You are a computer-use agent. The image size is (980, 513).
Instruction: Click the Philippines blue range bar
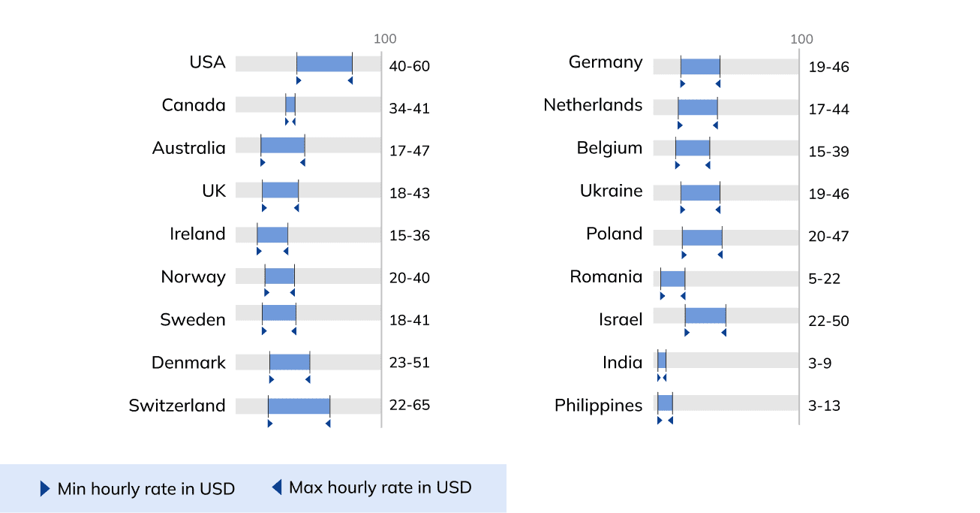pos(665,403)
